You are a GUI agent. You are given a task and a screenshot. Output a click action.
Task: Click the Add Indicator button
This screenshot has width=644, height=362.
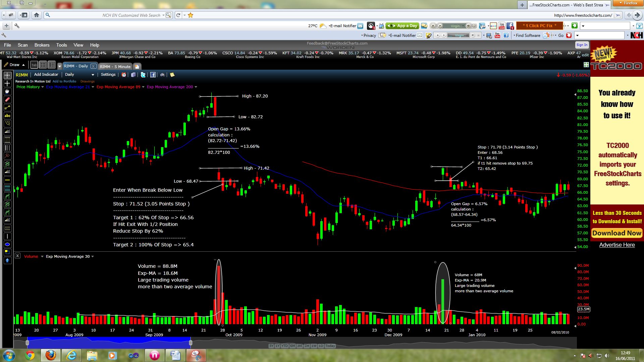point(46,75)
